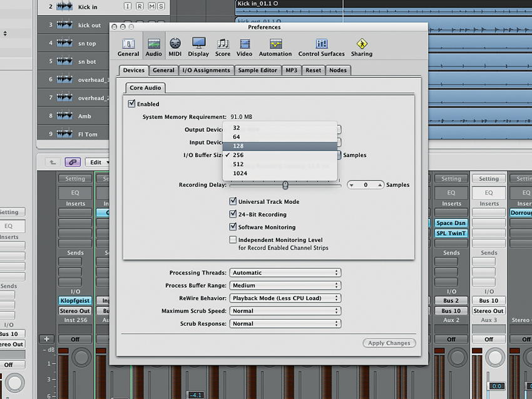Decrease Recording Delay samples stepper
532x399 pixels.
352,184
